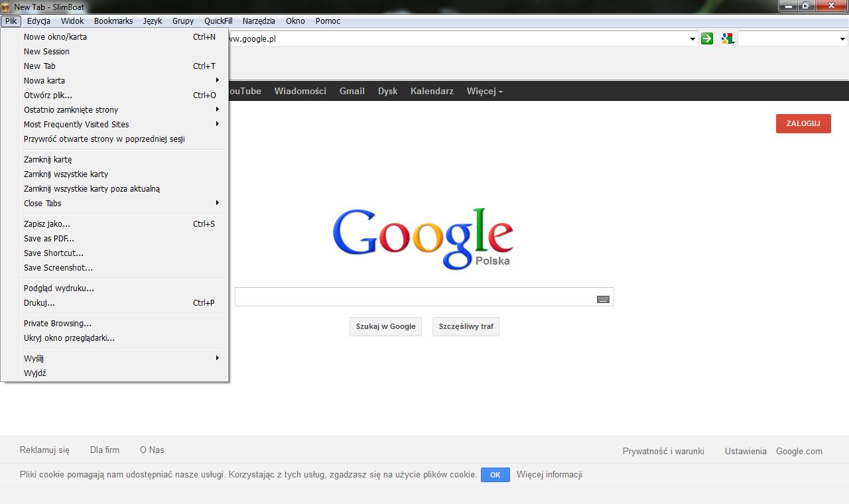Open the Pomoc menu
The width and height of the screenshot is (849, 504).
[x=328, y=21]
